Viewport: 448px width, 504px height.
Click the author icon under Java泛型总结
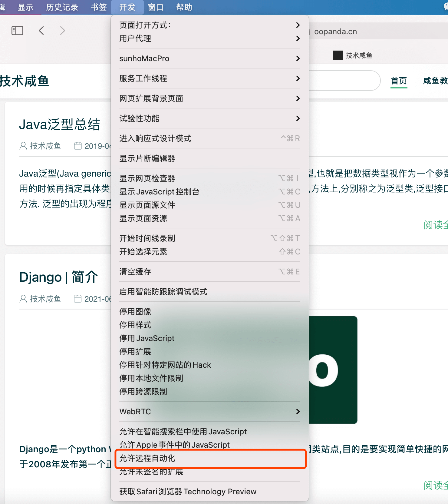[23, 146]
